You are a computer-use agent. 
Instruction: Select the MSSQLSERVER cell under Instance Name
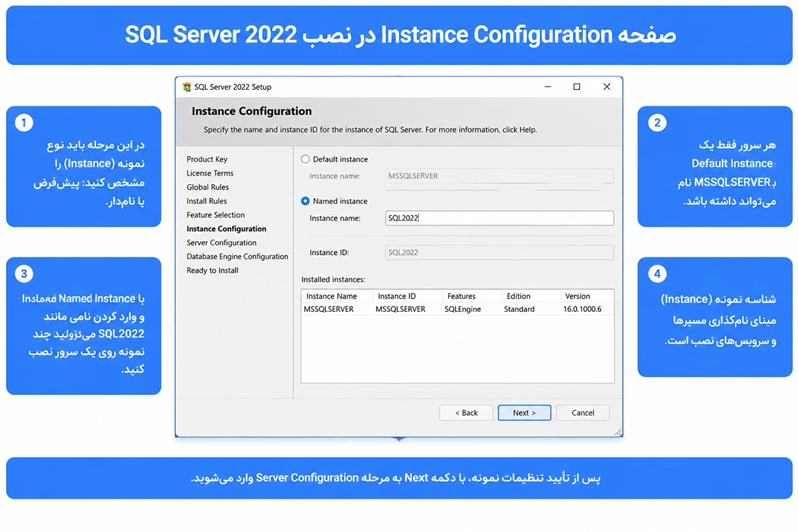(x=329, y=309)
